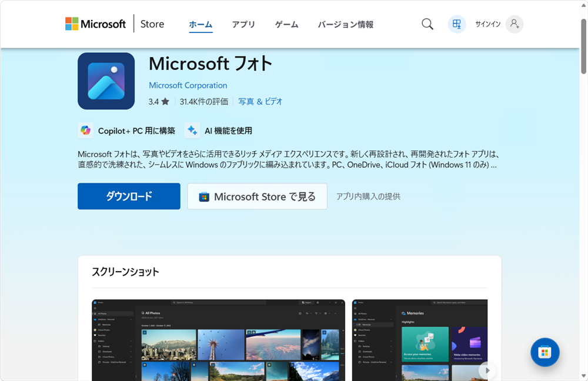
Task: Click the Store app download icon in header
Action: tap(457, 24)
